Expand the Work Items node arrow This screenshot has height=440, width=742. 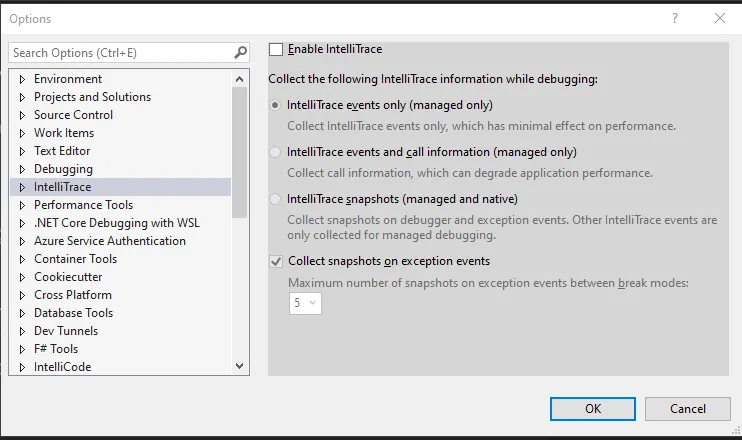[x=22, y=133]
